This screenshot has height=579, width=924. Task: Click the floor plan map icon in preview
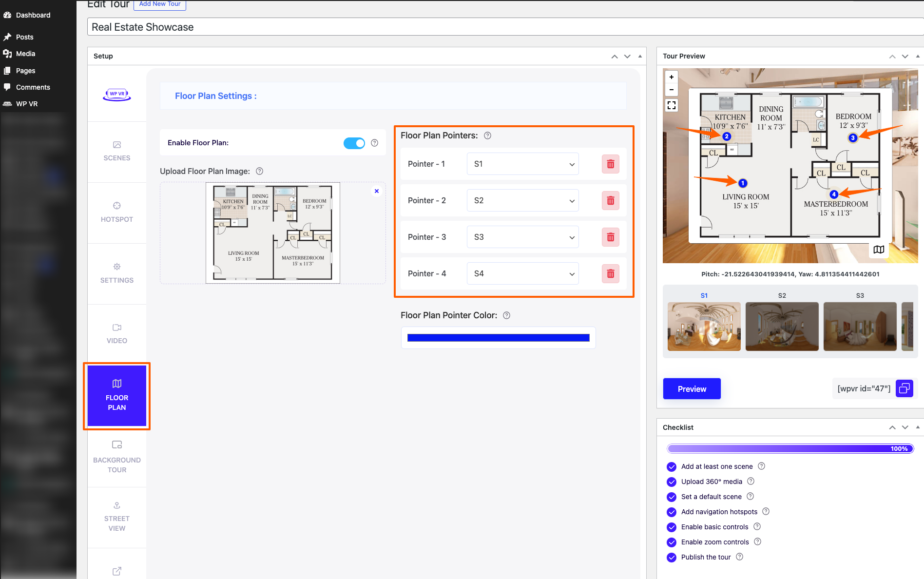(879, 250)
